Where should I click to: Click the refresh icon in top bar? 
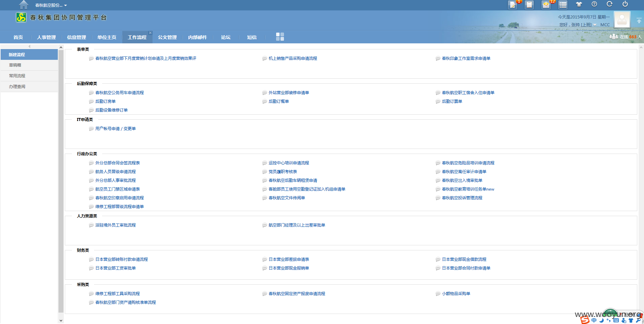[609, 4]
